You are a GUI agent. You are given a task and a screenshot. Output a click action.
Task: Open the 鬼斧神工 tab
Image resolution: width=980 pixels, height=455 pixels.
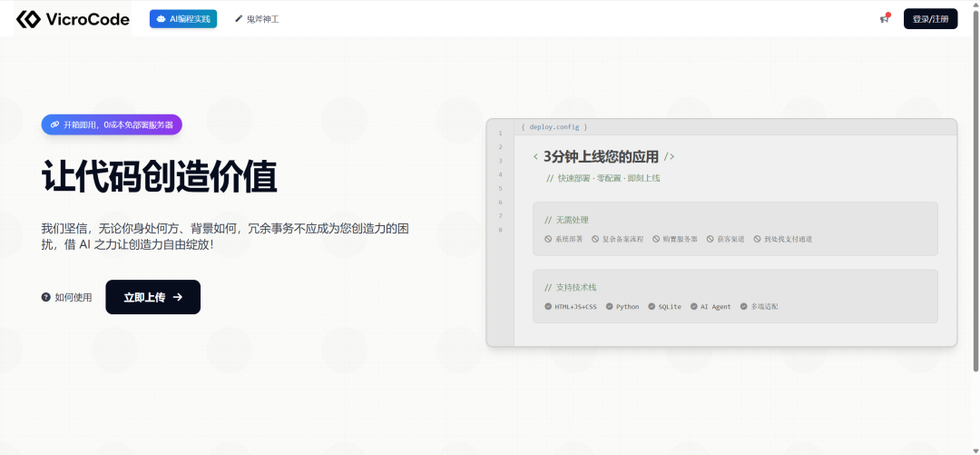click(x=257, y=19)
